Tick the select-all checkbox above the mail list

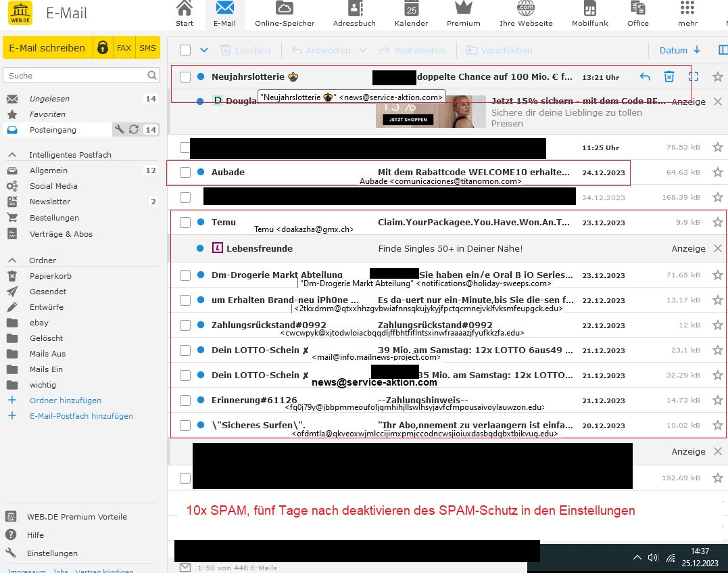pos(185,50)
